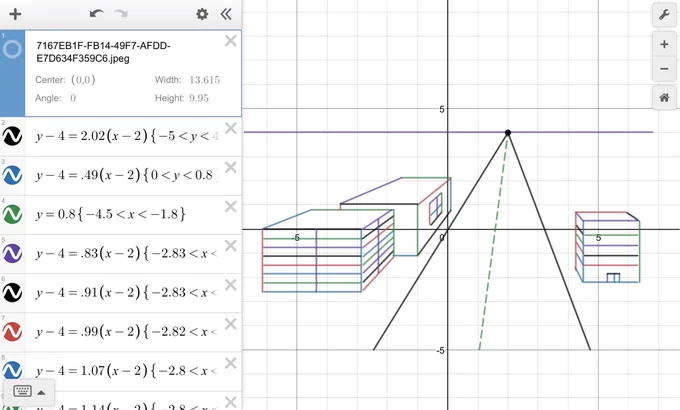Delete the y=0.8 expression
680x410 pixels.
pos(231,207)
